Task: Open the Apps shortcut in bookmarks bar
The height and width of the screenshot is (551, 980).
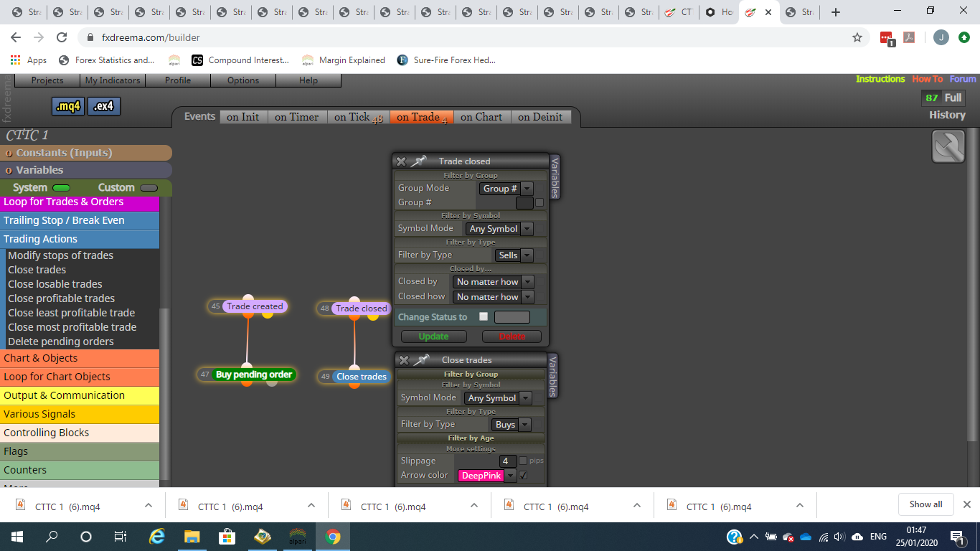Action: (x=29, y=60)
